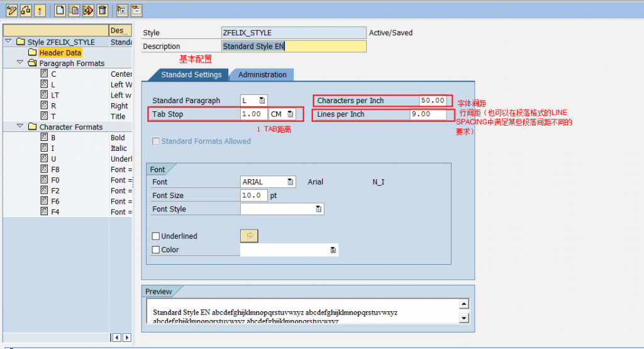This screenshot has height=349, width=644.
Task: Click the Check (two squares) toolbar icon
Action: pyautogui.click(x=25, y=10)
